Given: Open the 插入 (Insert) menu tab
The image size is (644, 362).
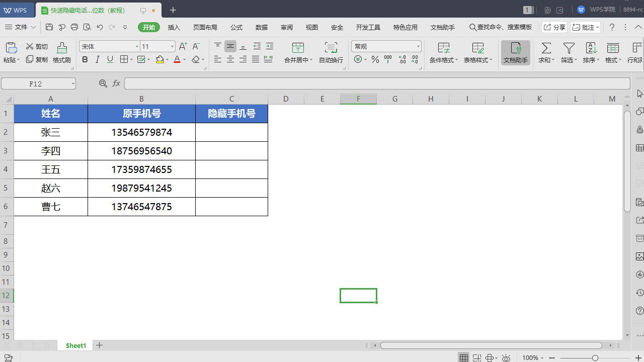Looking at the screenshot, I should (x=174, y=28).
